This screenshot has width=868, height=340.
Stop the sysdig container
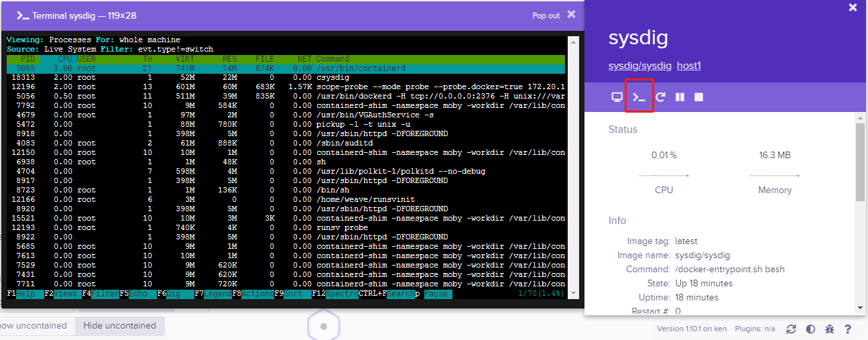[698, 97]
